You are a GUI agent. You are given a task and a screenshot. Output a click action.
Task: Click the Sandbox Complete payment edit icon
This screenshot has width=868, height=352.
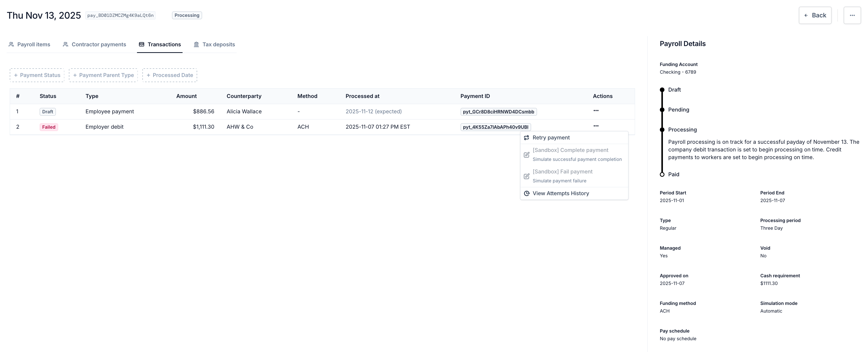[x=526, y=155]
